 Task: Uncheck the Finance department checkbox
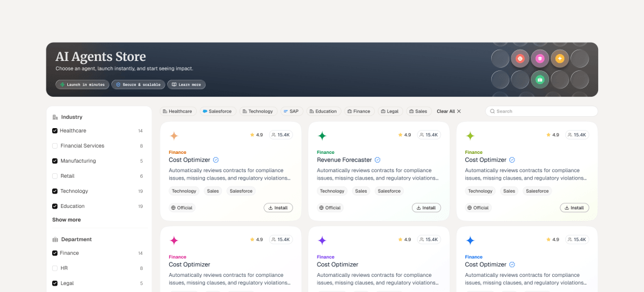(55, 254)
